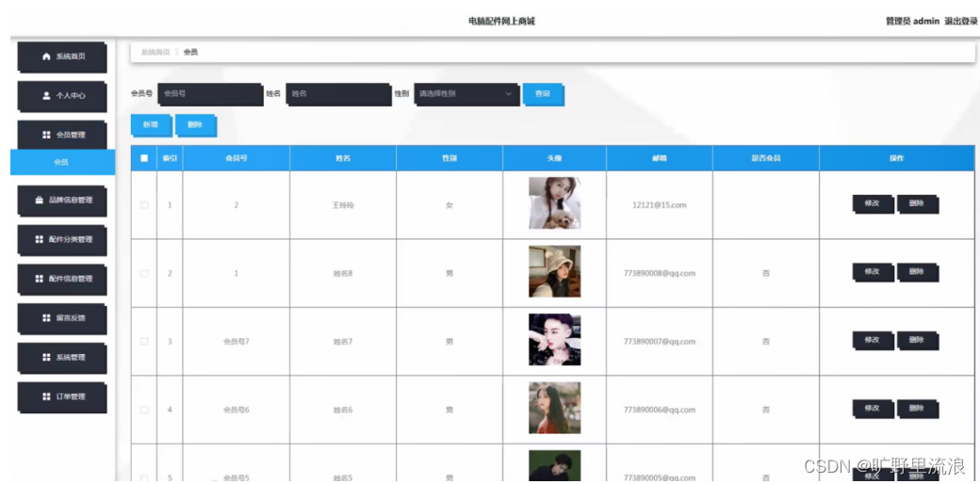Open avatar thumbnail of 王玲玲
980x484 pixels.
[x=554, y=203]
